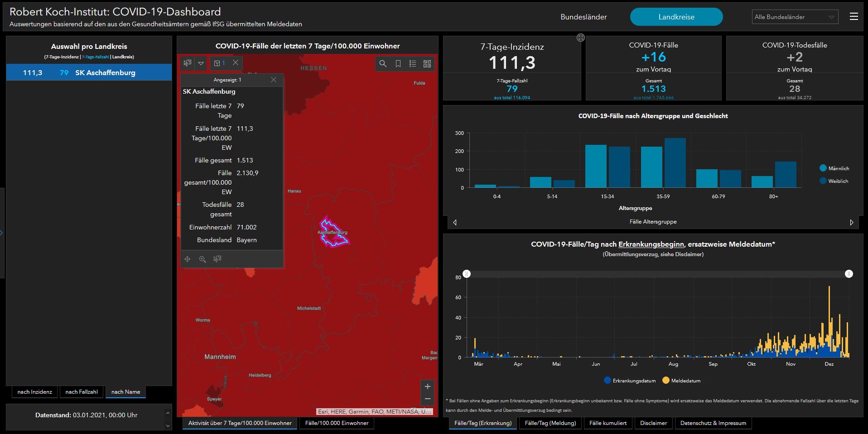
Task: Click the left handle of time range slider
Action: tap(467, 274)
